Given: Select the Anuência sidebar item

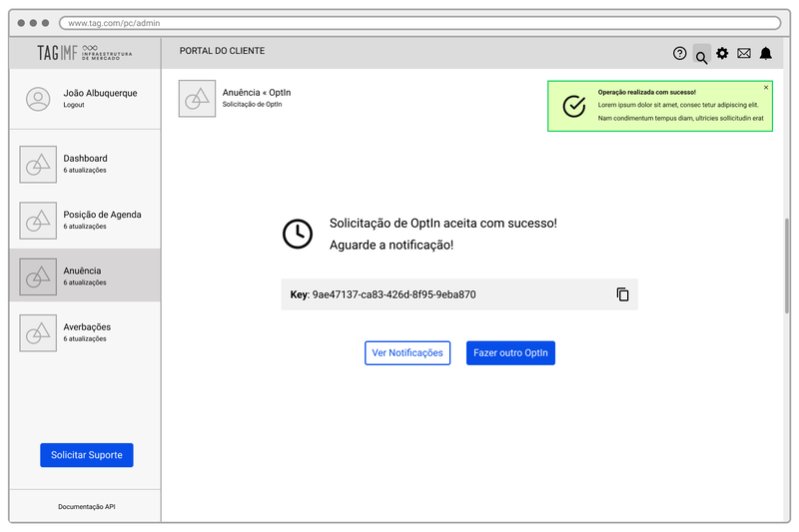Looking at the screenshot, I should click(x=85, y=275).
